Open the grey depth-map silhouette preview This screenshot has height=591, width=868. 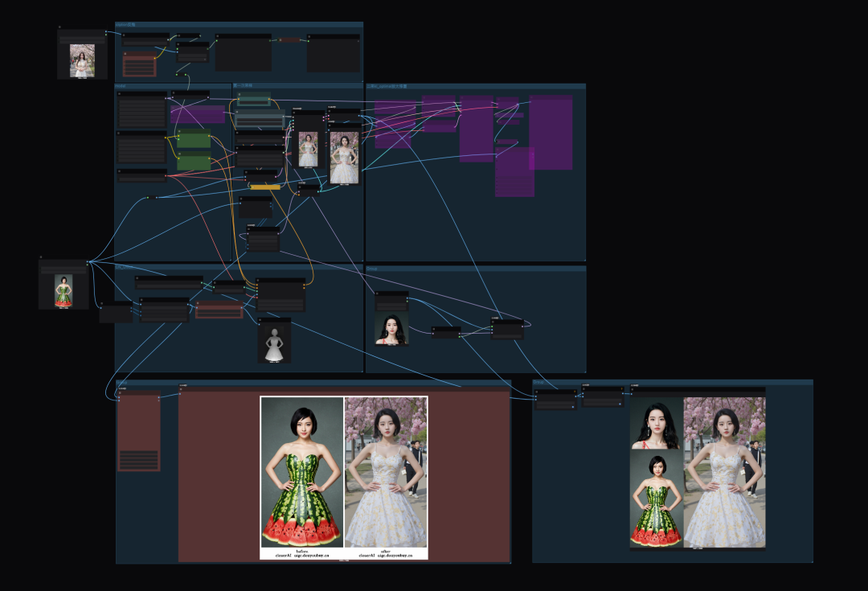tap(274, 344)
